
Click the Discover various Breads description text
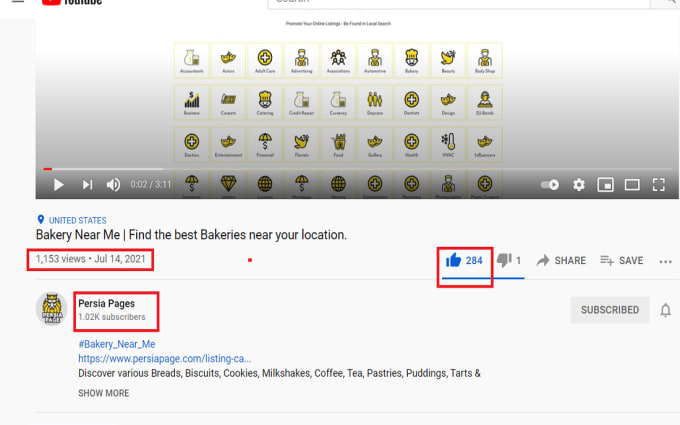[279, 373]
